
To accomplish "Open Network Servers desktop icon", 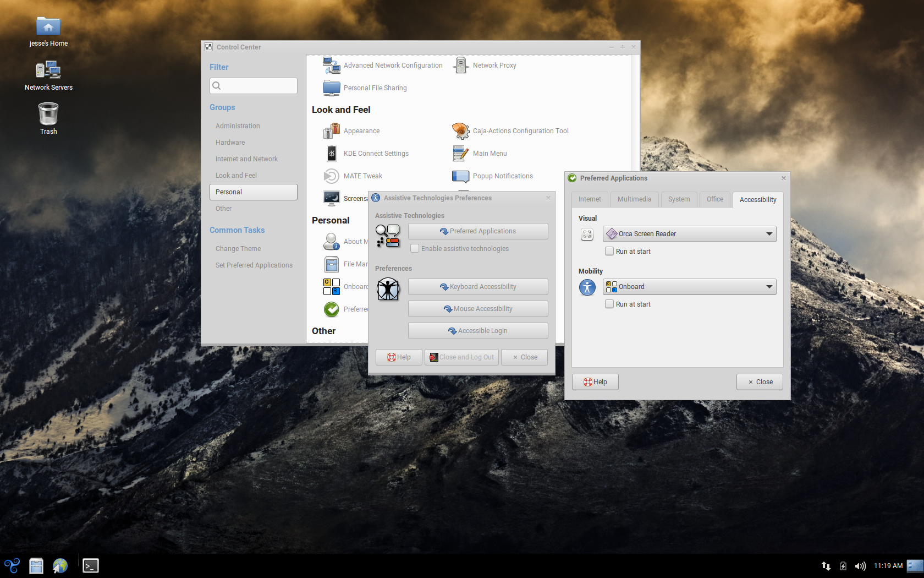I will [48, 70].
